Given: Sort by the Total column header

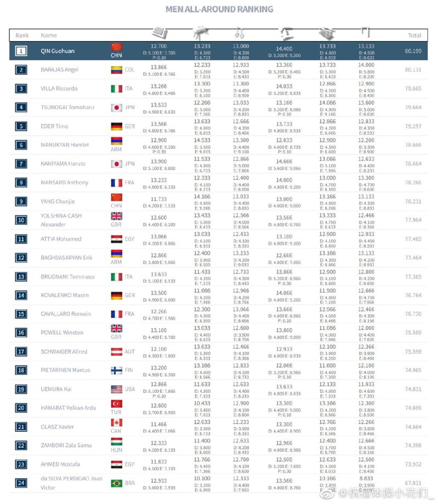Looking at the screenshot, I should 414,36.
